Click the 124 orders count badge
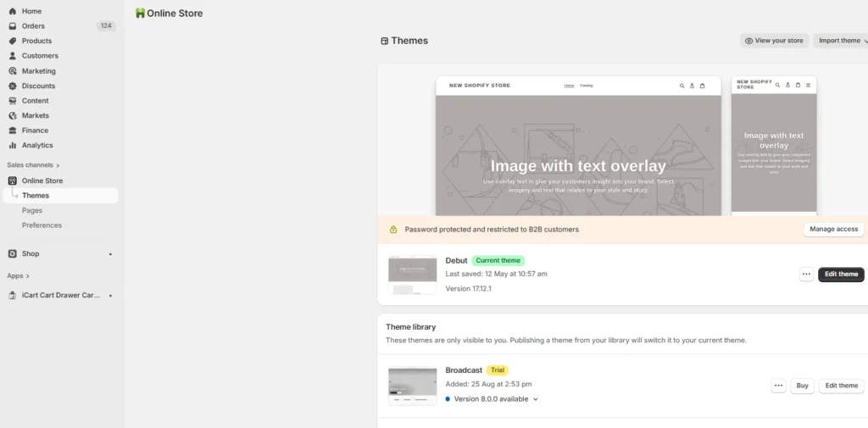The width and height of the screenshot is (868, 428). (x=106, y=26)
